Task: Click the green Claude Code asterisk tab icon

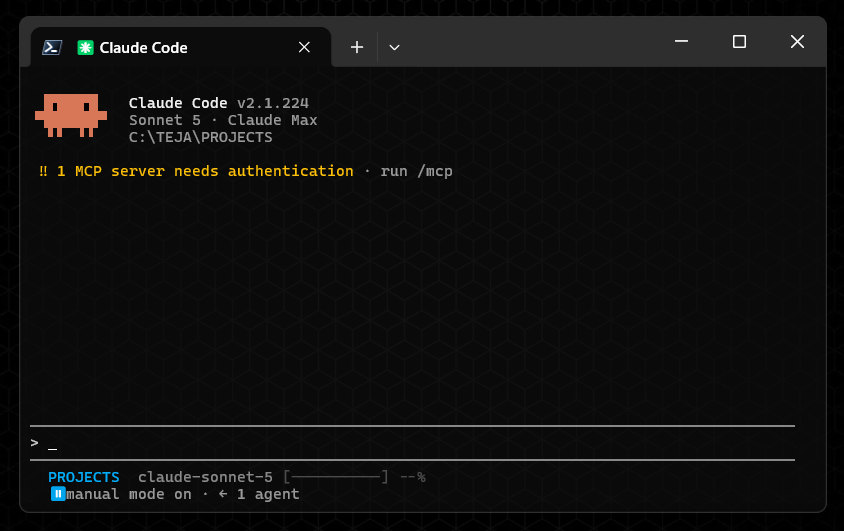Action: click(x=85, y=47)
